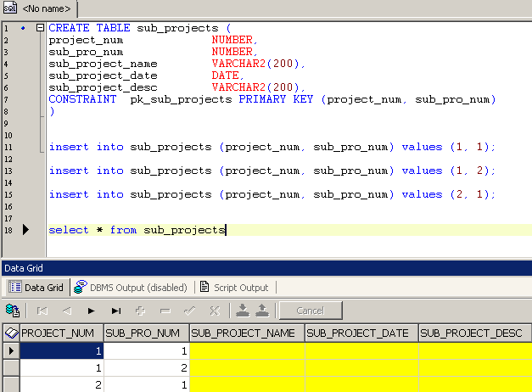The width and height of the screenshot is (532, 392).
Task: Go to previous record in data grid
Action: pos(67,311)
